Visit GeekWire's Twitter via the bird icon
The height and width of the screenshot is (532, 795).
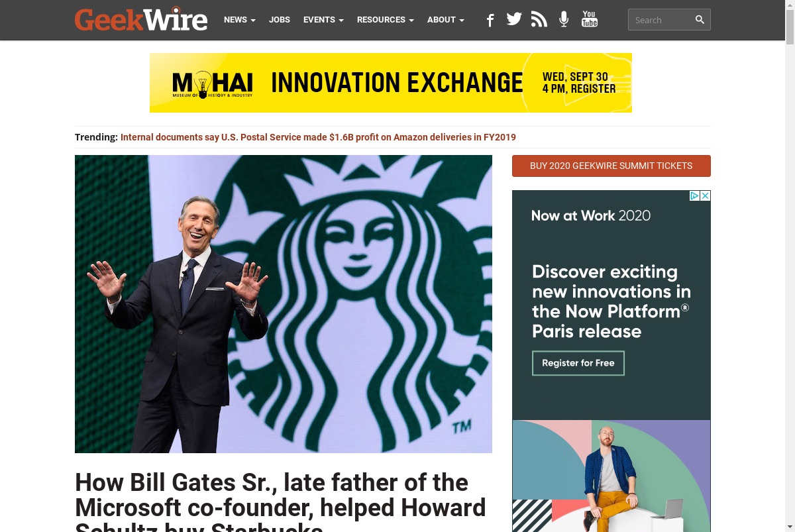(514, 19)
